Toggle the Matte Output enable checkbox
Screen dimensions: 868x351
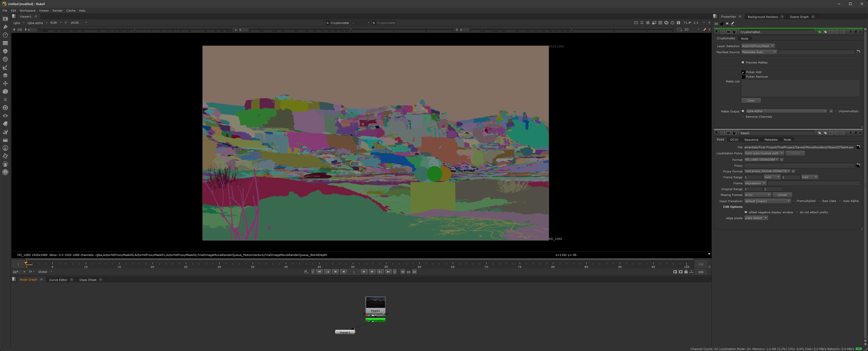(x=743, y=111)
